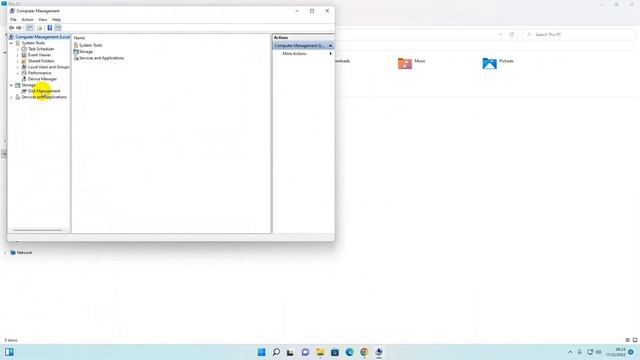Open Disk Management under Storage
The width and height of the screenshot is (640, 360).
[44, 91]
